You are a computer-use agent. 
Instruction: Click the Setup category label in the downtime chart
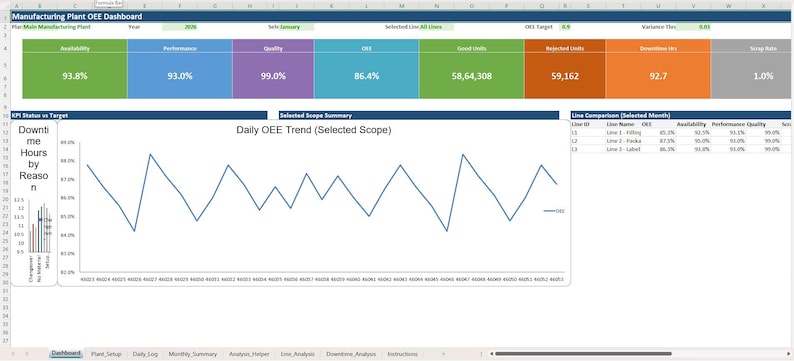(48, 263)
